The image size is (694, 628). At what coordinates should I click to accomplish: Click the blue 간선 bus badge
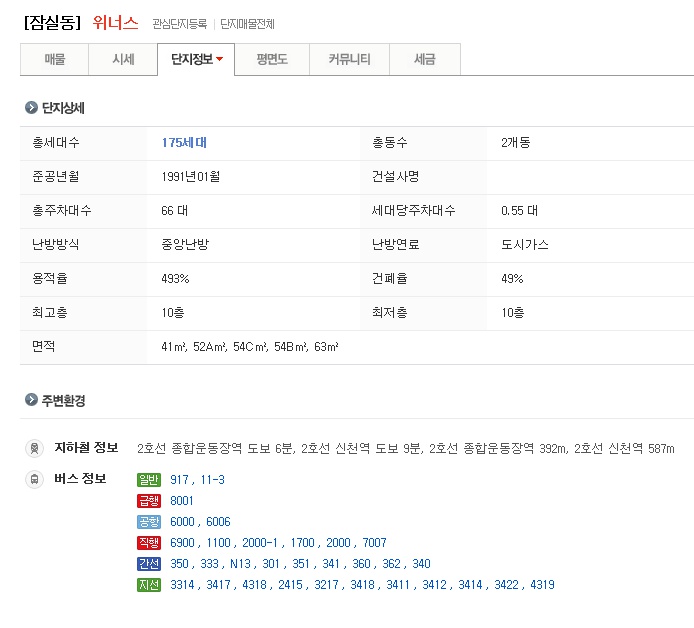(x=149, y=563)
